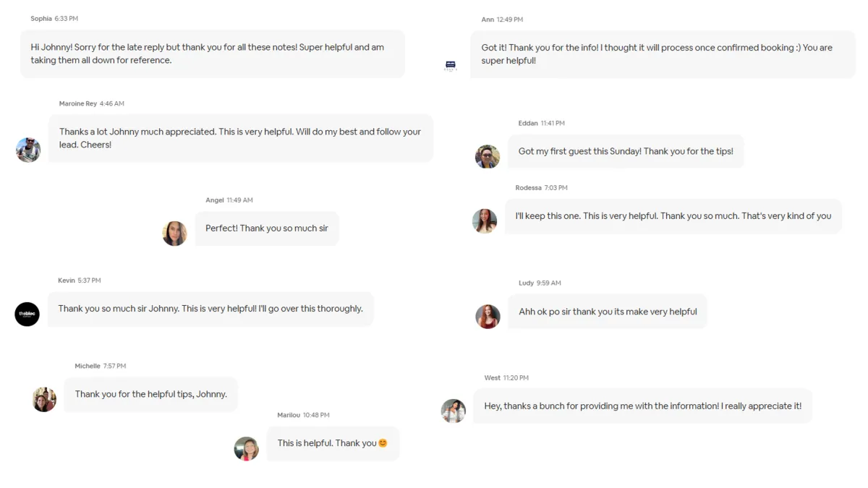
Task: Click Ludy's profile avatar
Action: (x=488, y=317)
